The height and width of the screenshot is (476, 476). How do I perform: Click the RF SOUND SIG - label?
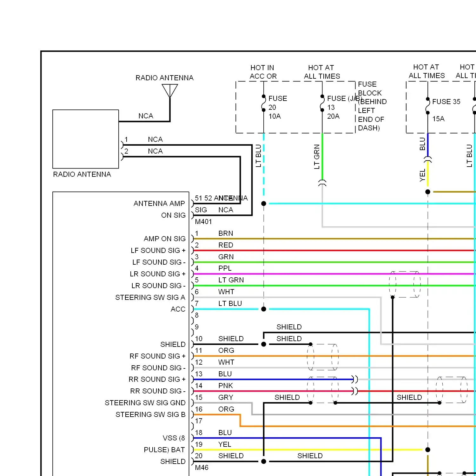pos(158,368)
